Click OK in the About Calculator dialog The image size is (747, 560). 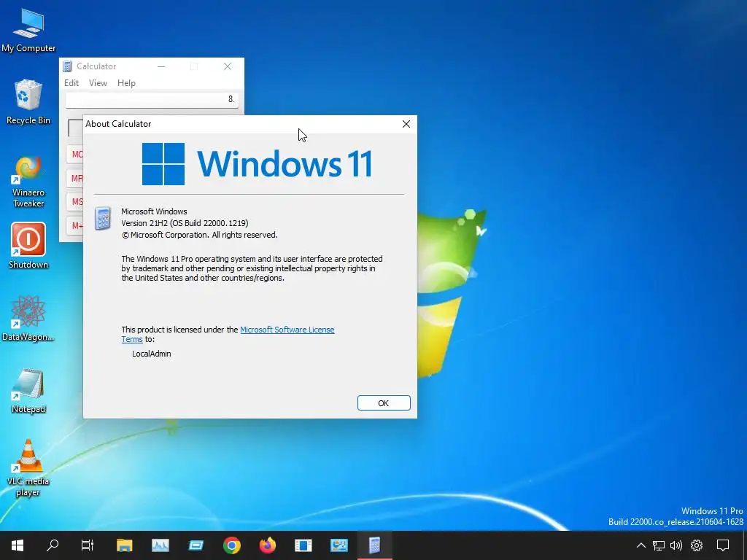pyautogui.click(x=384, y=402)
